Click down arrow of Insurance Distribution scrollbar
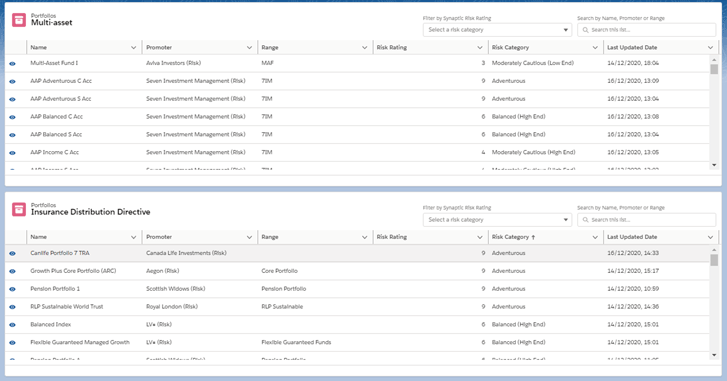Image resolution: width=727 pixels, height=381 pixels. [x=714, y=355]
